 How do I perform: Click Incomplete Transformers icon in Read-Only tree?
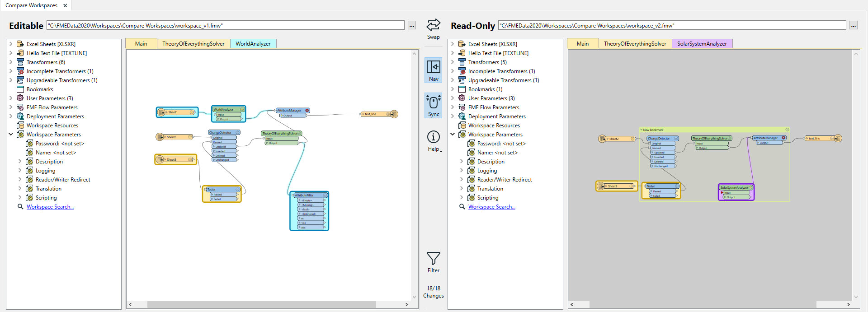[x=462, y=71]
